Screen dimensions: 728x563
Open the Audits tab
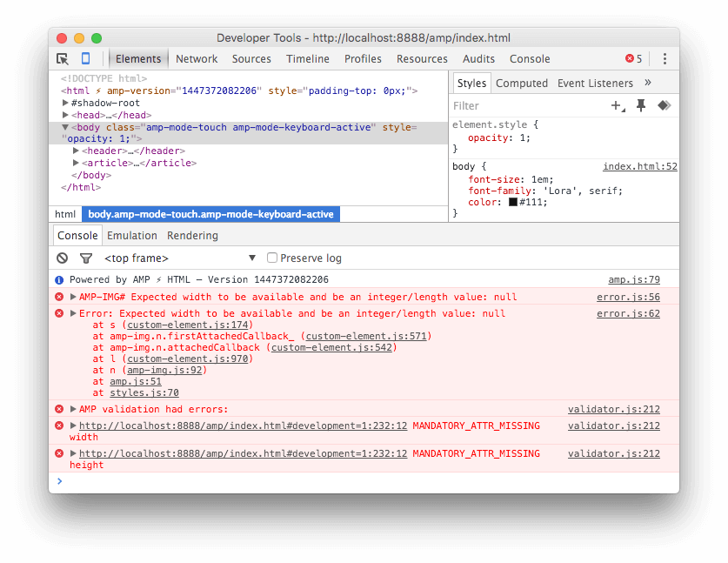pos(478,59)
